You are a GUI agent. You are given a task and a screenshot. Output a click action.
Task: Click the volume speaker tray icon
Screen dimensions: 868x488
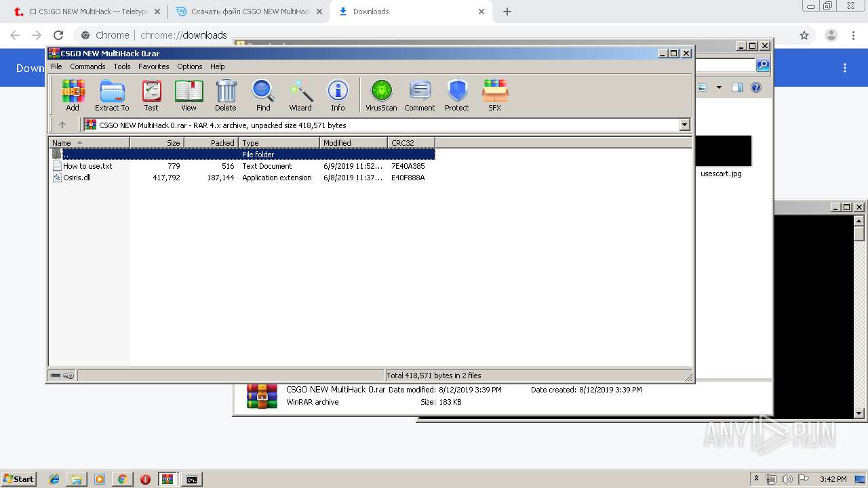point(787,479)
